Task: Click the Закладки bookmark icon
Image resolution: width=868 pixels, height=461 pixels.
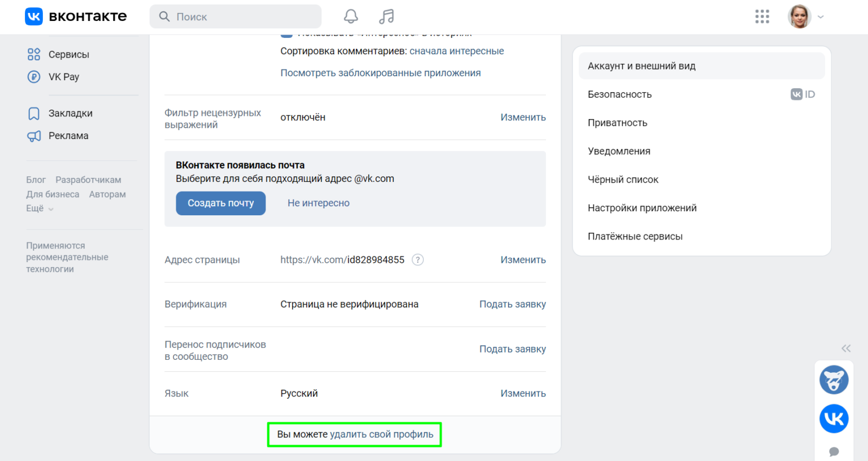Action: 34,114
